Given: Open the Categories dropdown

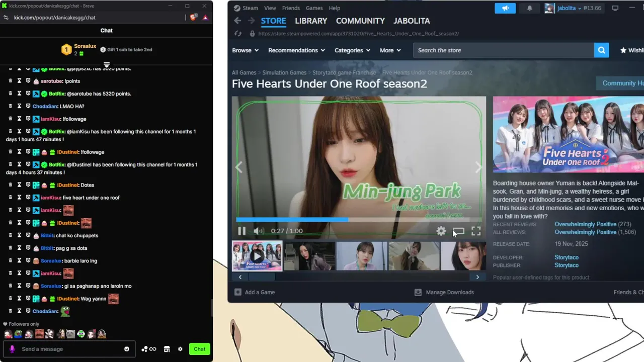Looking at the screenshot, I should click(352, 50).
